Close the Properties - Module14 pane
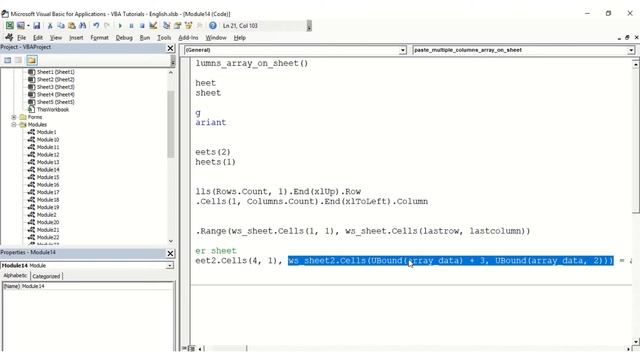The image size is (640, 360). click(170, 253)
